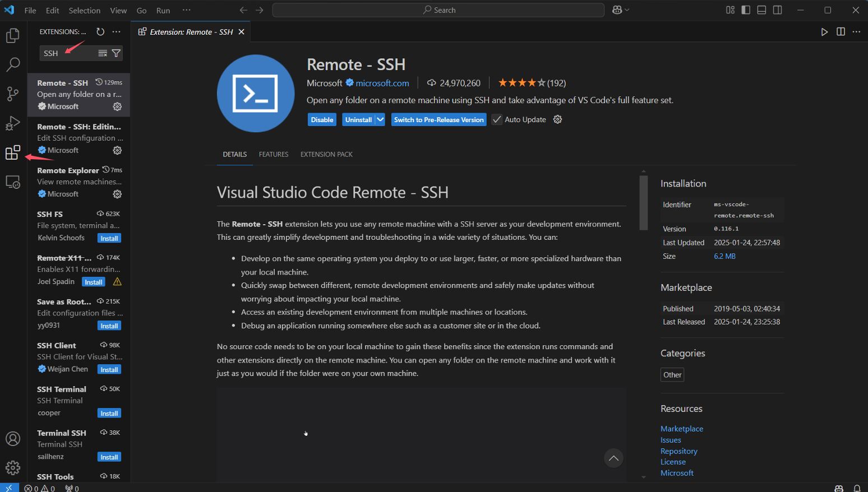Open the Selection menu
The image size is (868, 492).
(x=84, y=10)
